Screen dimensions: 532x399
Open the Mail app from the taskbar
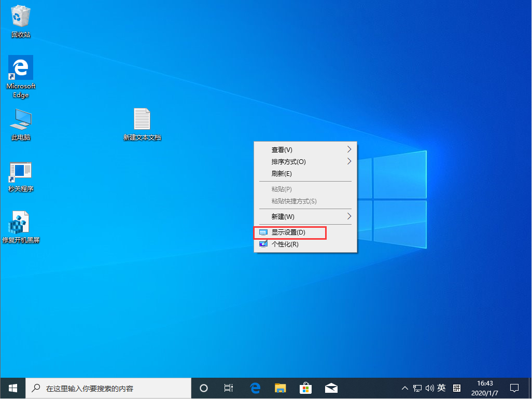point(331,388)
